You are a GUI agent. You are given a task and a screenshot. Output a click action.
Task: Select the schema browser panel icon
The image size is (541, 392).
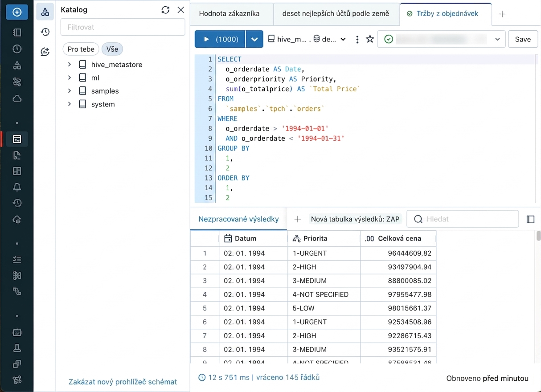click(x=45, y=12)
